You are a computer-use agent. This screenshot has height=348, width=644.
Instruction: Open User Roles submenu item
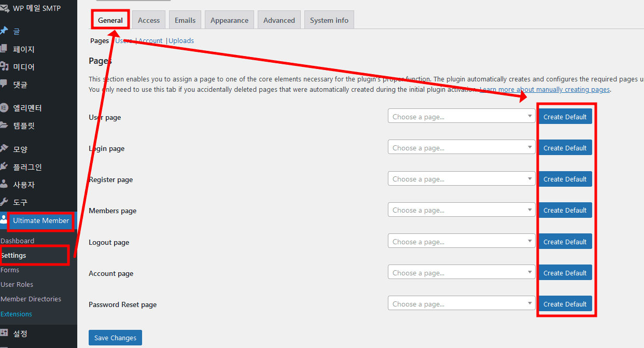17,284
